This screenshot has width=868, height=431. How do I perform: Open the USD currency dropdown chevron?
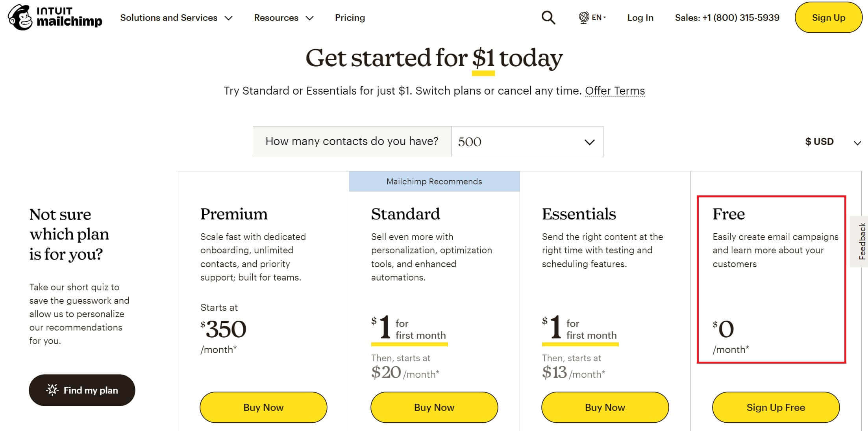pyautogui.click(x=857, y=143)
